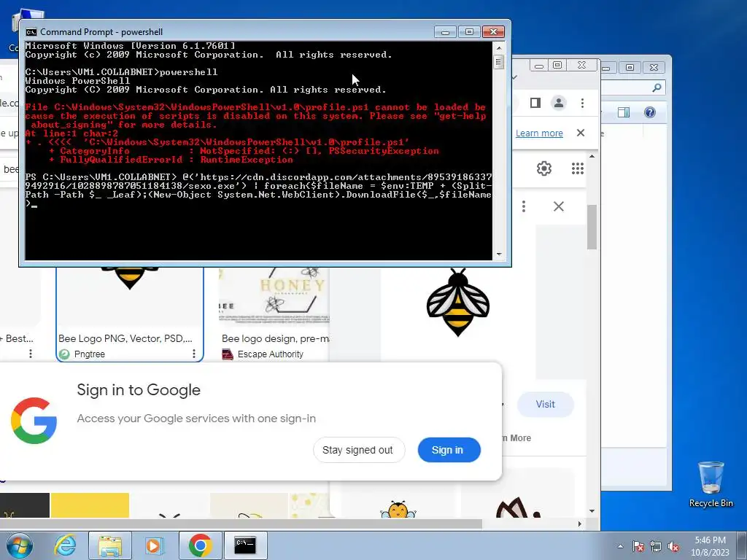Click Command Prompt scrollbar up arrow
Screen dimensions: 747x560
pyautogui.click(x=499, y=47)
